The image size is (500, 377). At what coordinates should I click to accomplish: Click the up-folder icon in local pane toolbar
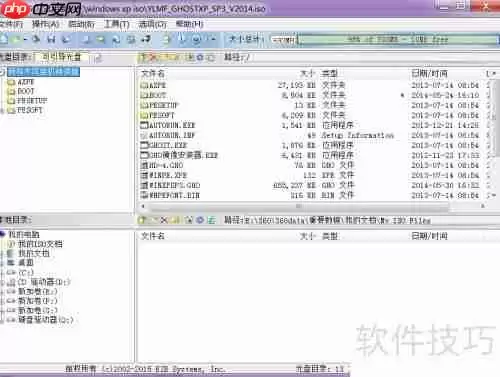pyautogui.click(x=142, y=220)
